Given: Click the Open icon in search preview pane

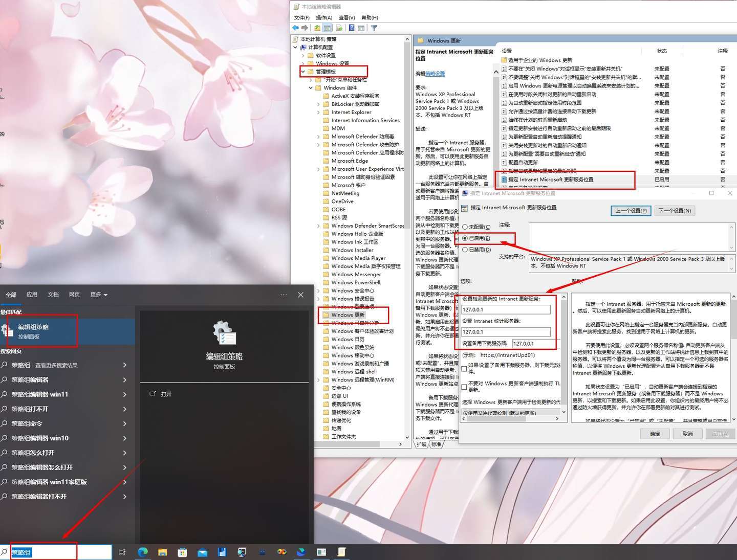Looking at the screenshot, I should coord(153,394).
